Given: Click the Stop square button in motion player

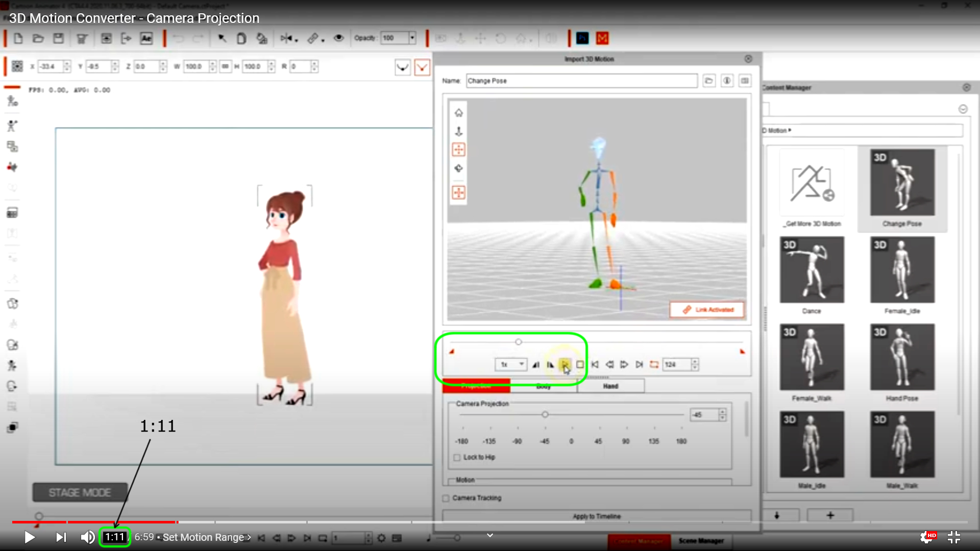Looking at the screenshot, I should pyautogui.click(x=580, y=364).
